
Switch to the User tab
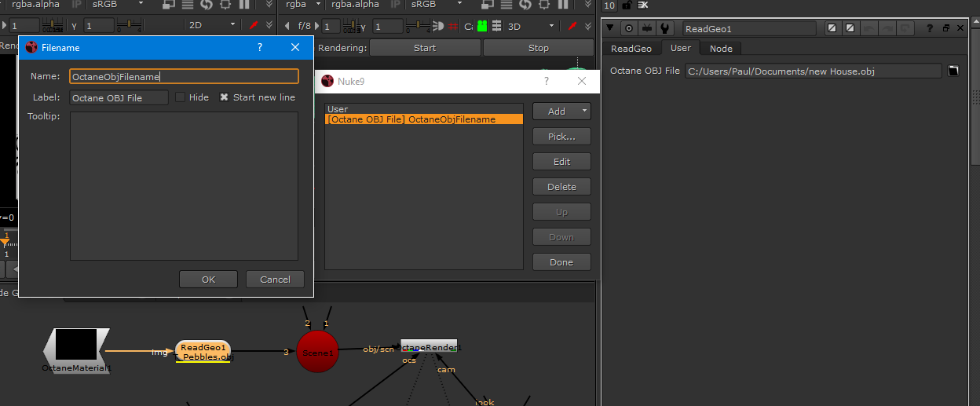[681, 48]
